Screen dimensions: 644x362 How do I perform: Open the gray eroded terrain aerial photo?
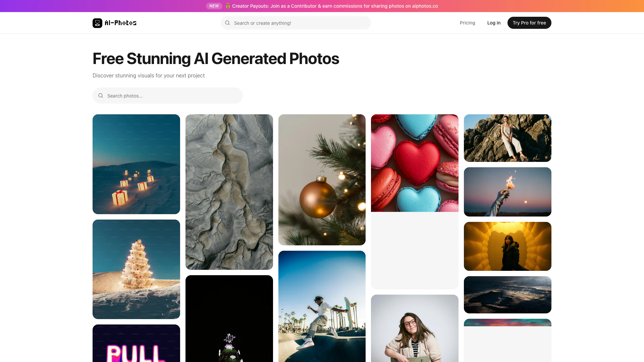point(229,192)
